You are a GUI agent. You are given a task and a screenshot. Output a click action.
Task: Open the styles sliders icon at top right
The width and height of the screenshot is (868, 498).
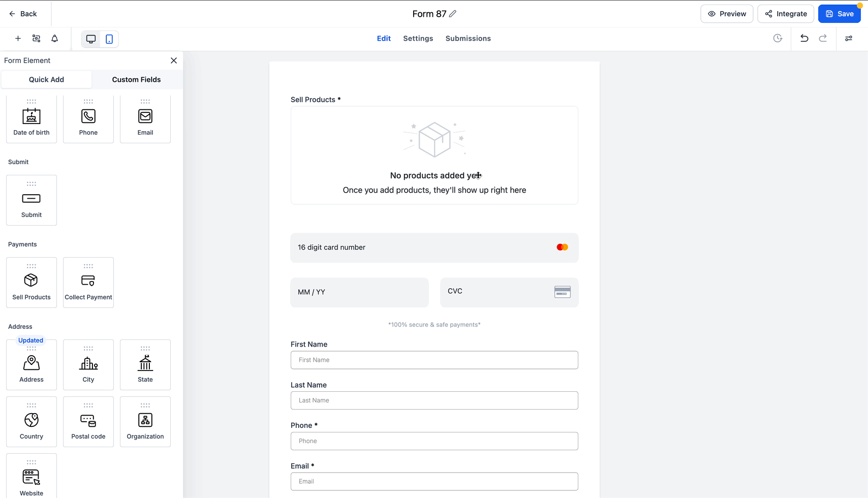(x=849, y=39)
